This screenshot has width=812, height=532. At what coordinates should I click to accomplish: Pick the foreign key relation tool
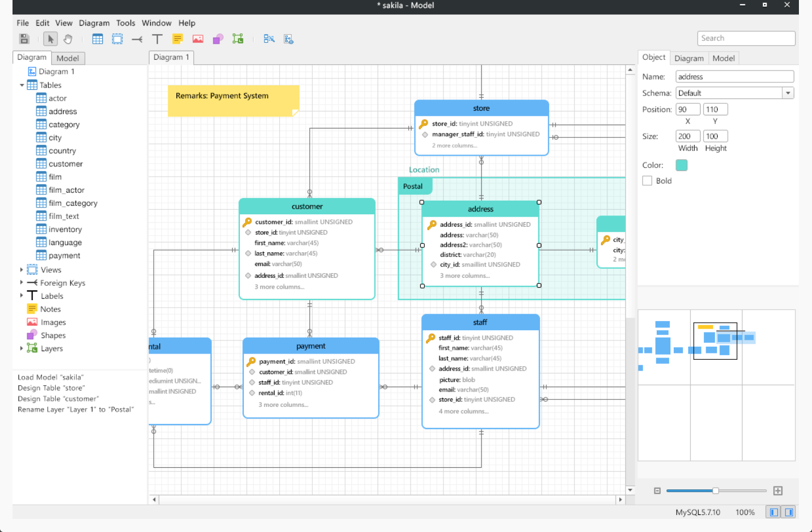point(137,39)
